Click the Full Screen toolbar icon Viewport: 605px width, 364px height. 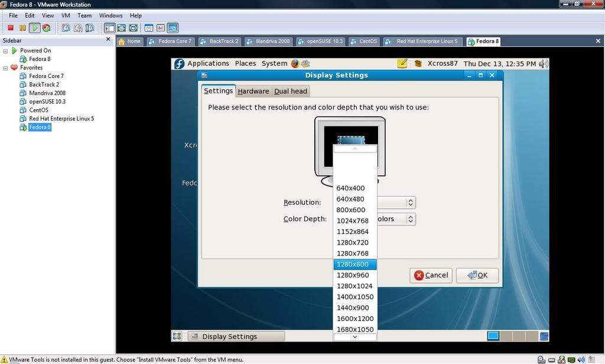pos(134,28)
